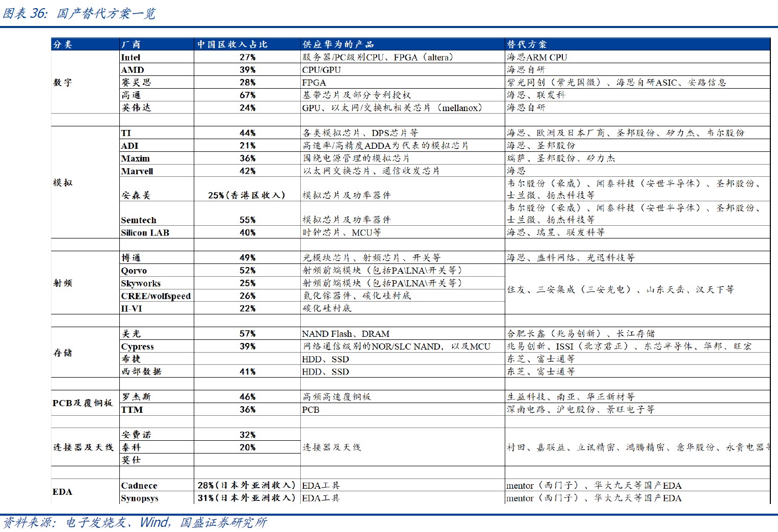The width and height of the screenshot is (778, 532).
Task: Select the 射频 category cell
Action: [85, 283]
